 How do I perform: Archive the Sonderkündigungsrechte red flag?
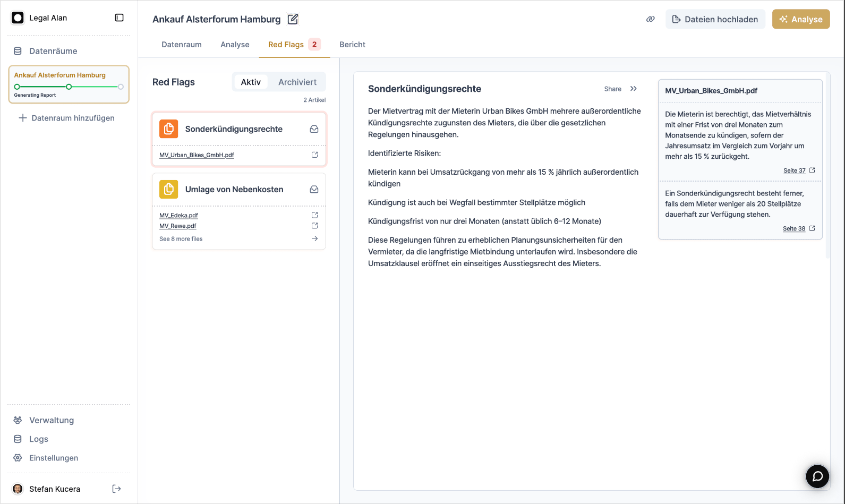[314, 129]
